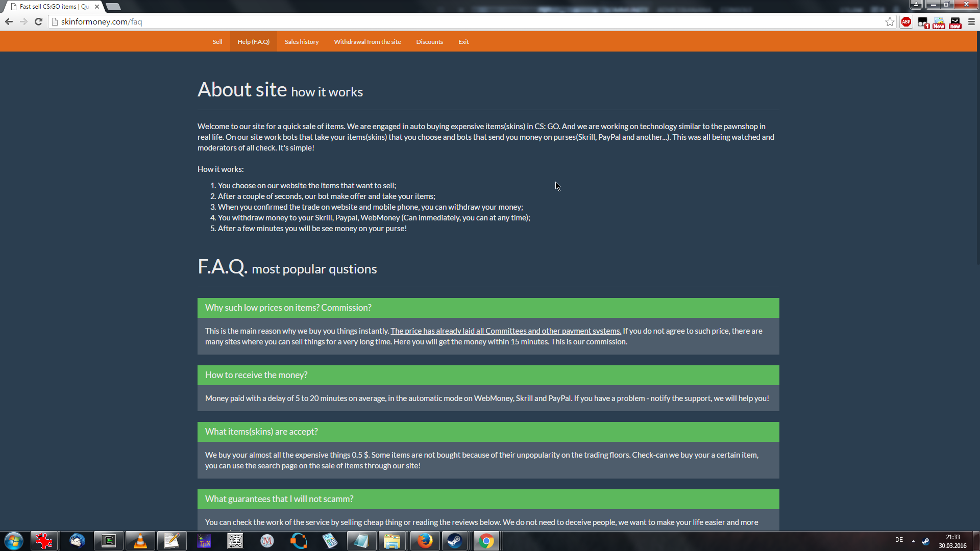Click the Adblock Plus extension icon
Image resolution: width=980 pixels, height=551 pixels.
[x=906, y=22]
